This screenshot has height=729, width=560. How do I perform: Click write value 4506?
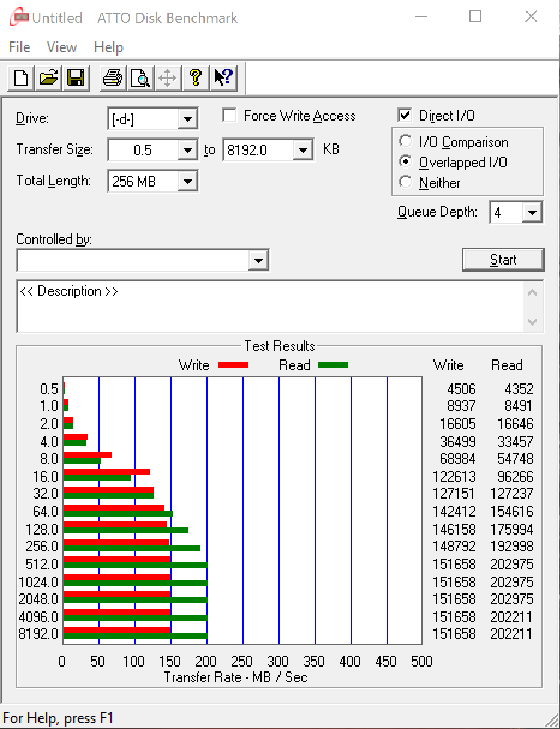click(x=461, y=389)
